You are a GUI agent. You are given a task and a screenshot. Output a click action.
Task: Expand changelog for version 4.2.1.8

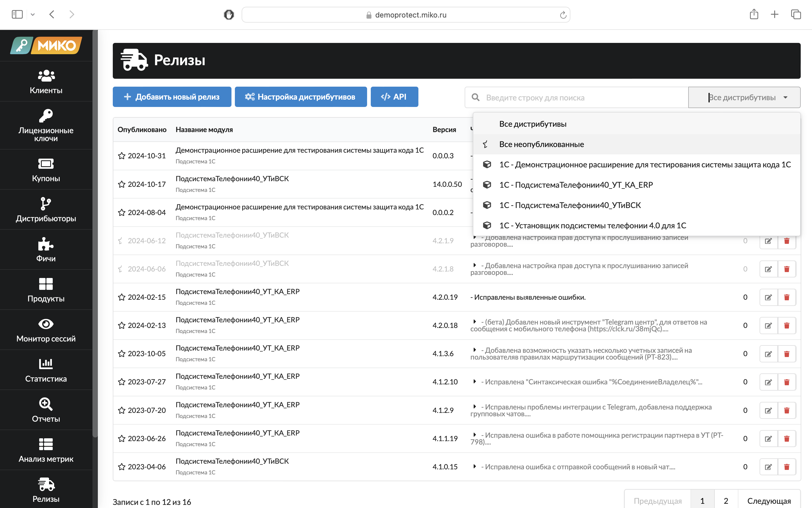[475, 265]
